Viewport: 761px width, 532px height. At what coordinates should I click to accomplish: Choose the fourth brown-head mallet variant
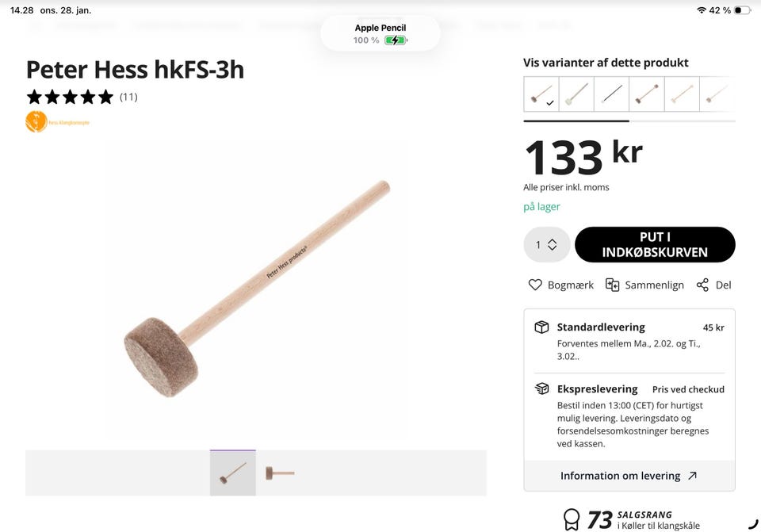tap(646, 94)
